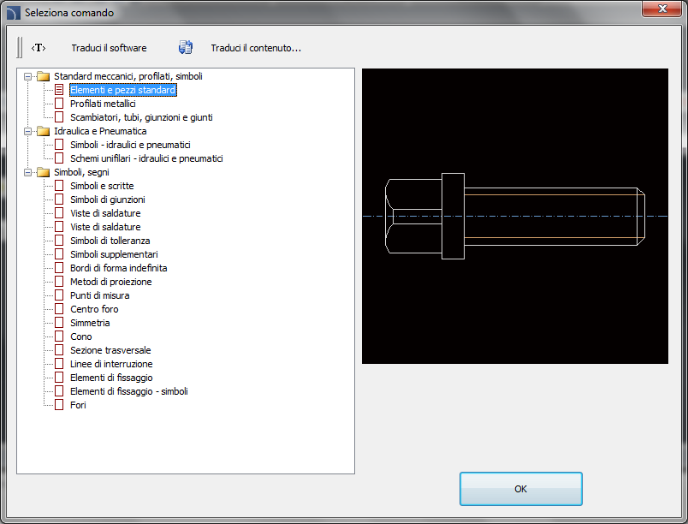Choose Simboli e scritte entry
This screenshot has width=688, height=524.
coord(102,186)
